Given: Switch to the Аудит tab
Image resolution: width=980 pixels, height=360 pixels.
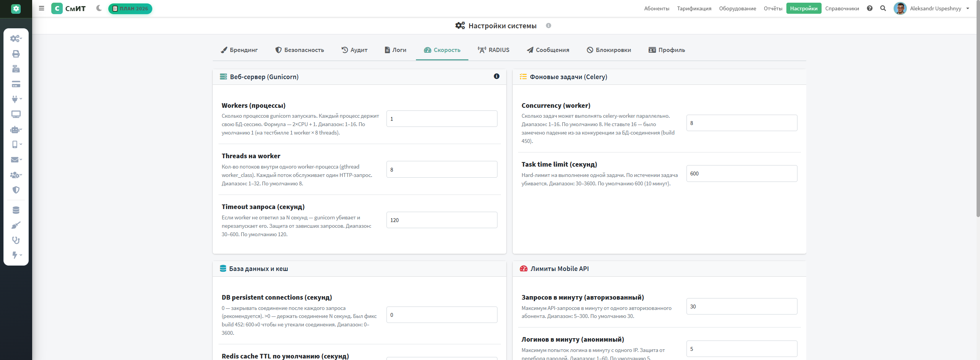Looking at the screenshot, I should tap(354, 50).
